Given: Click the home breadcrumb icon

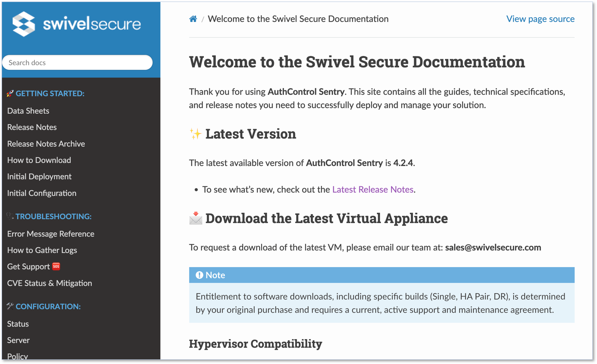Looking at the screenshot, I should (193, 19).
